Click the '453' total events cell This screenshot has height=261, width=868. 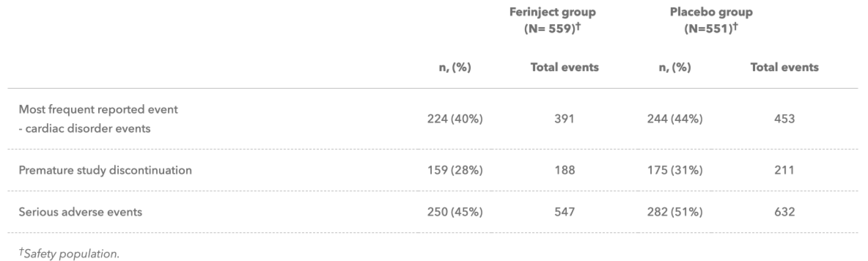point(784,119)
